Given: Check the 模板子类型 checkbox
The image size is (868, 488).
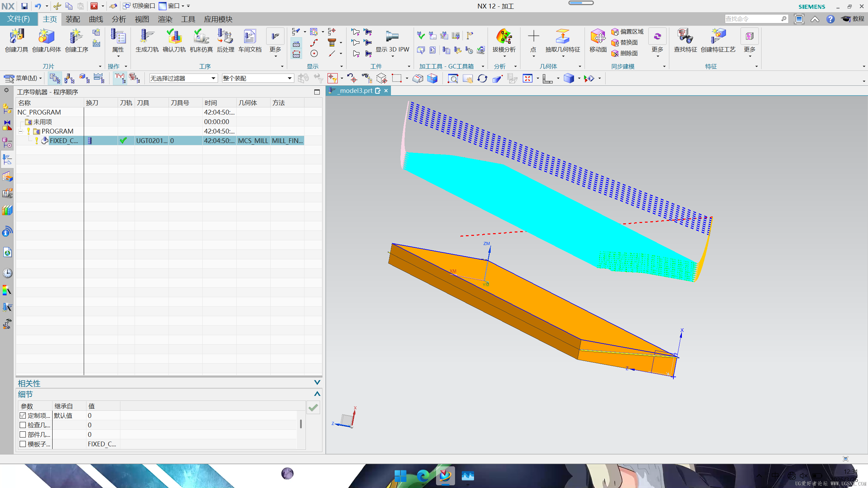Looking at the screenshot, I should 23,444.
